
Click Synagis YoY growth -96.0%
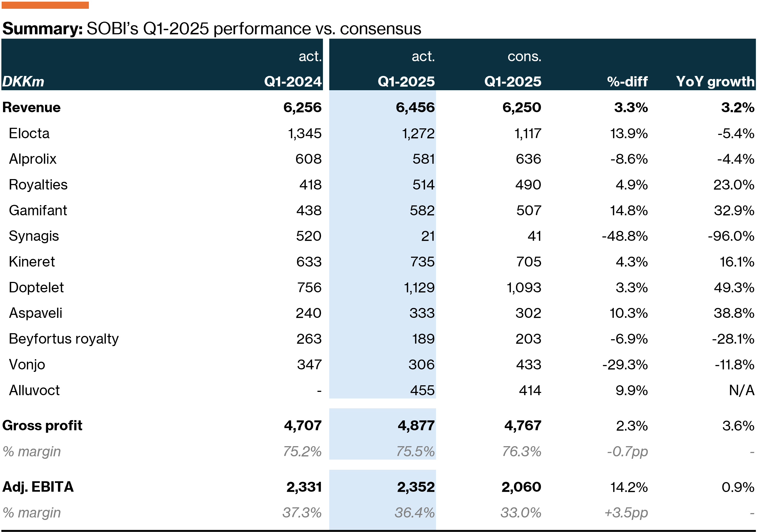(x=731, y=236)
